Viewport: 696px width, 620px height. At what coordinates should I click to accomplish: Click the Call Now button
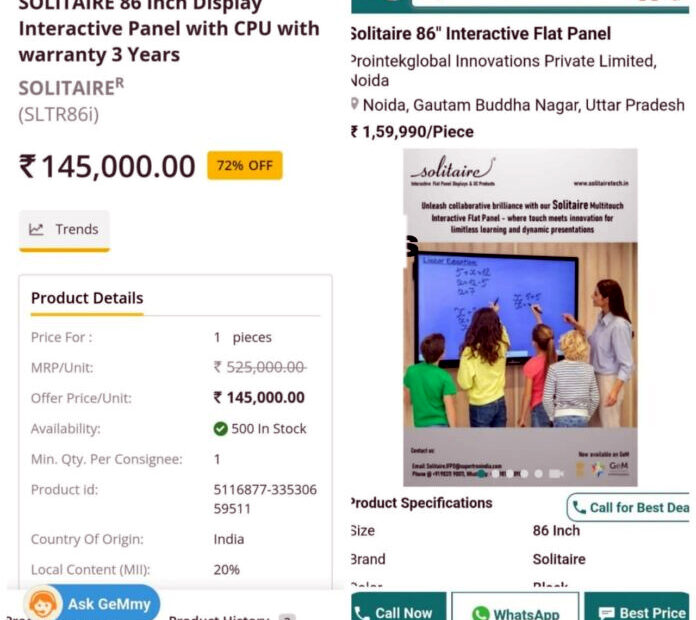[x=399, y=607]
